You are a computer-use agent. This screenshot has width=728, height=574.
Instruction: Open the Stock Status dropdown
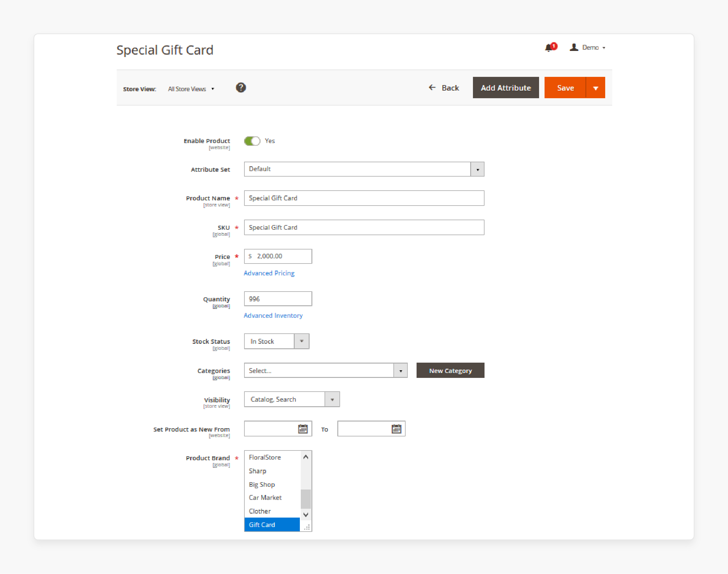coord(302,341)
